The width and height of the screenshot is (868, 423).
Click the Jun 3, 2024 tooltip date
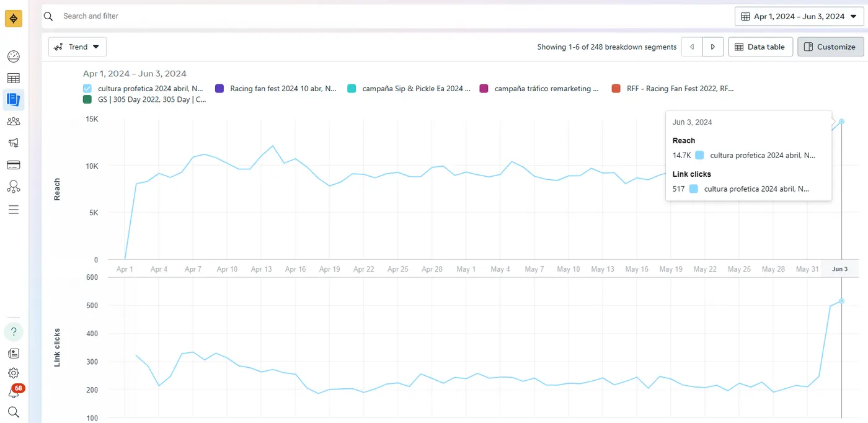pos(692,122)
